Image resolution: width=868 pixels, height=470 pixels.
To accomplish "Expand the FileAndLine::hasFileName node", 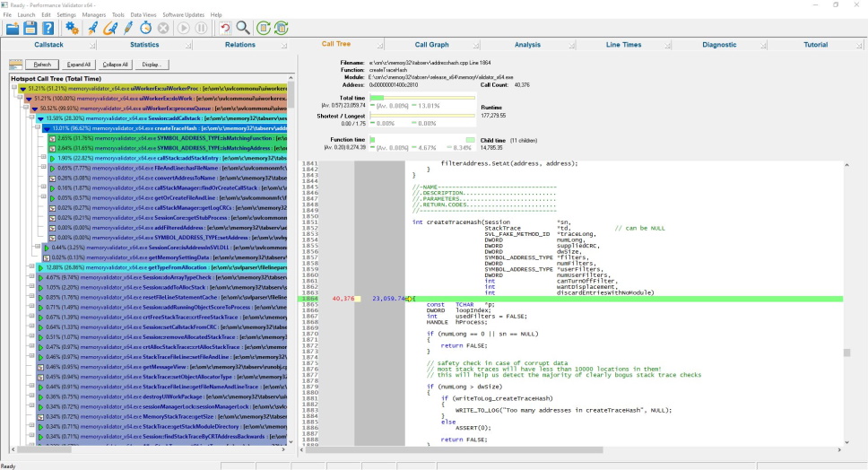I will tap(44, 168).
